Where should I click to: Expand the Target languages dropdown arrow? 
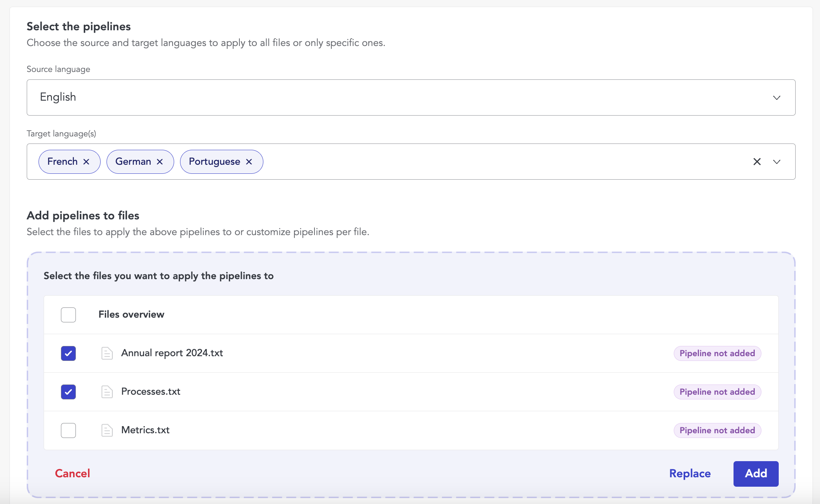(776, 162)
